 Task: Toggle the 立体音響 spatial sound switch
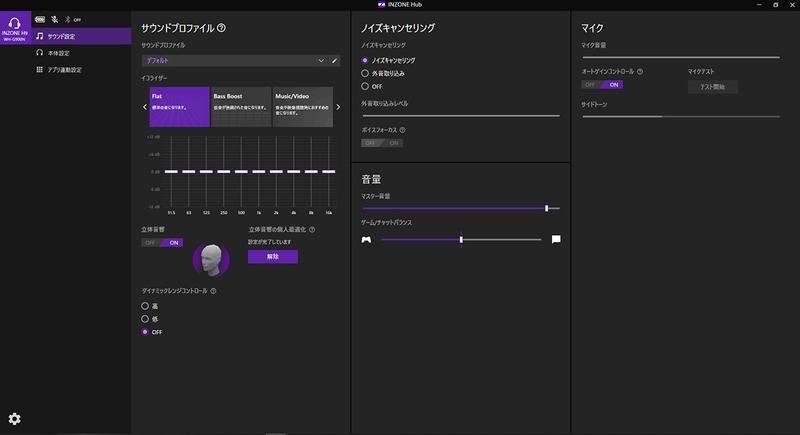click(x=162, y=242)
